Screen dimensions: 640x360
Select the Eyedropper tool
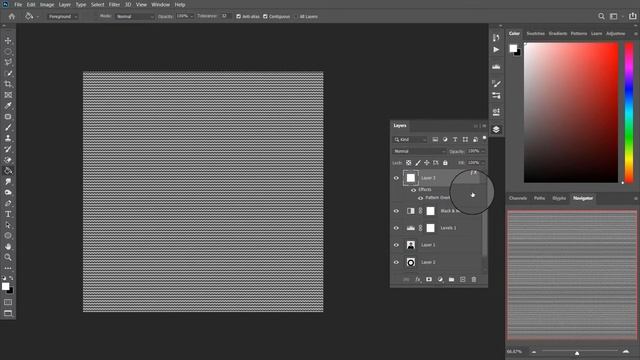coord(8,106)
